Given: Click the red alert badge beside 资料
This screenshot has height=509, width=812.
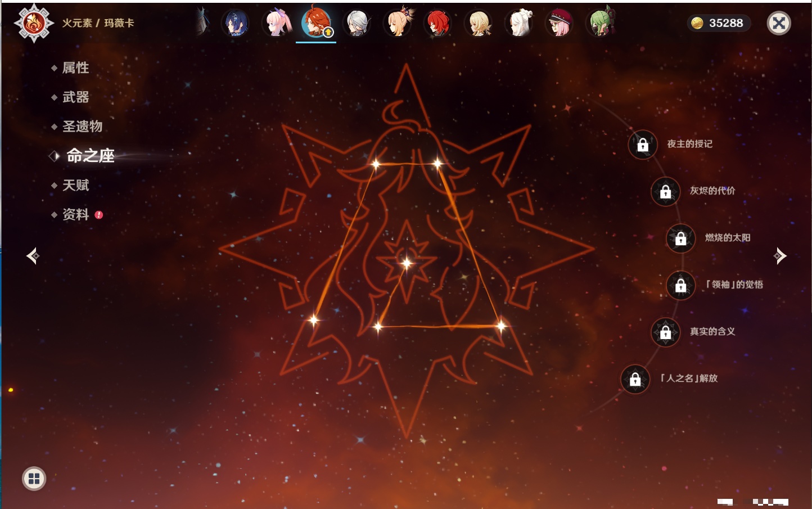Looking at the screenshot, I should click(x=99, y=214).
